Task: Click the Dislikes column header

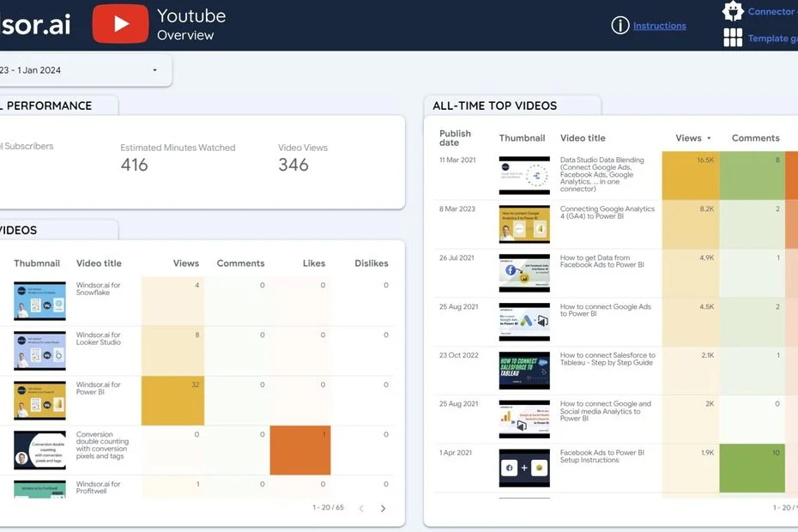Action: [371, 263]
